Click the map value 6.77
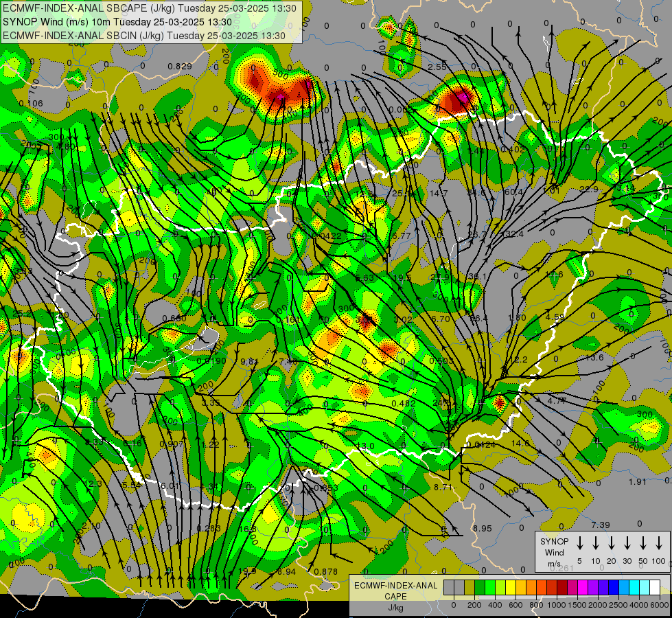Screen dimensions: 672x618 (x=401, y=236)
